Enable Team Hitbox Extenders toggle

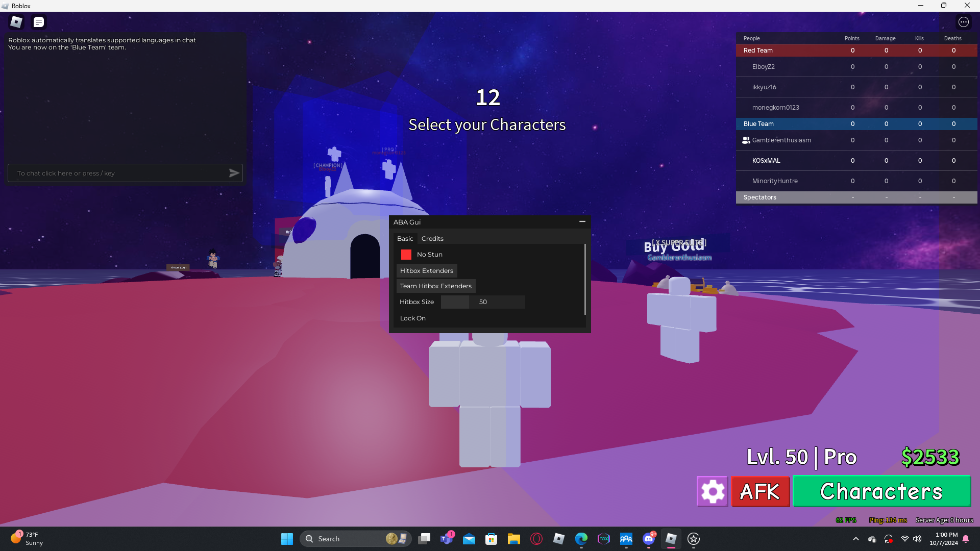[435, 286]
